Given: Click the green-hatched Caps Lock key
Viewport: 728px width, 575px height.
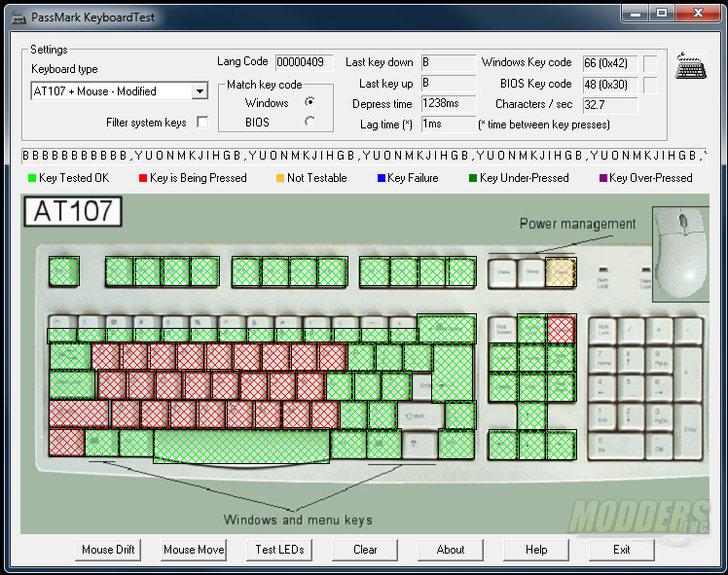Looking at the screenshot, I should tap(72, 385).
